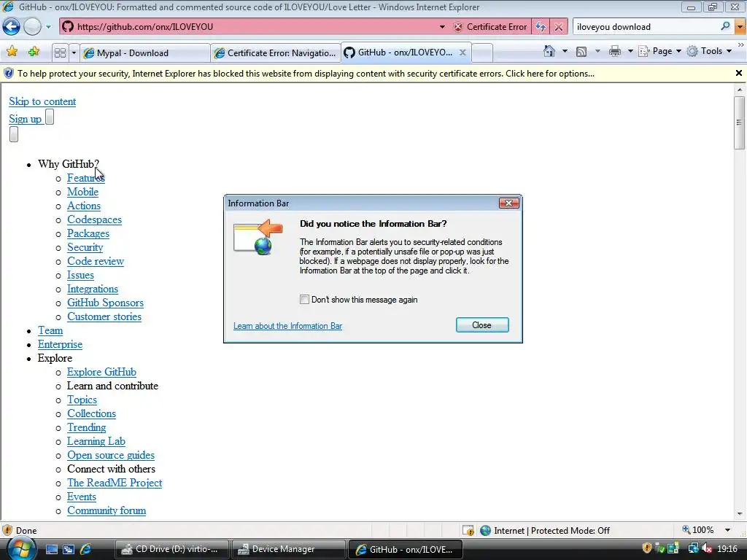Check Don't show this message again
Viewport: 747px width, 560px height.
tap(304, 300)
